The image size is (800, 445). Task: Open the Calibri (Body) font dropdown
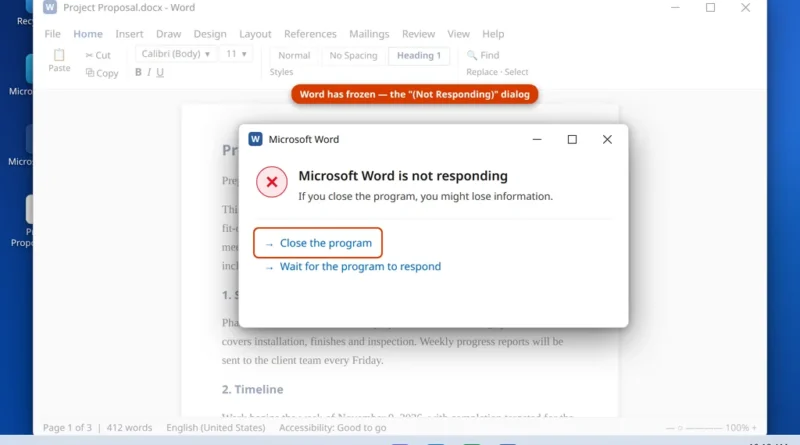[x=176, y=54]
